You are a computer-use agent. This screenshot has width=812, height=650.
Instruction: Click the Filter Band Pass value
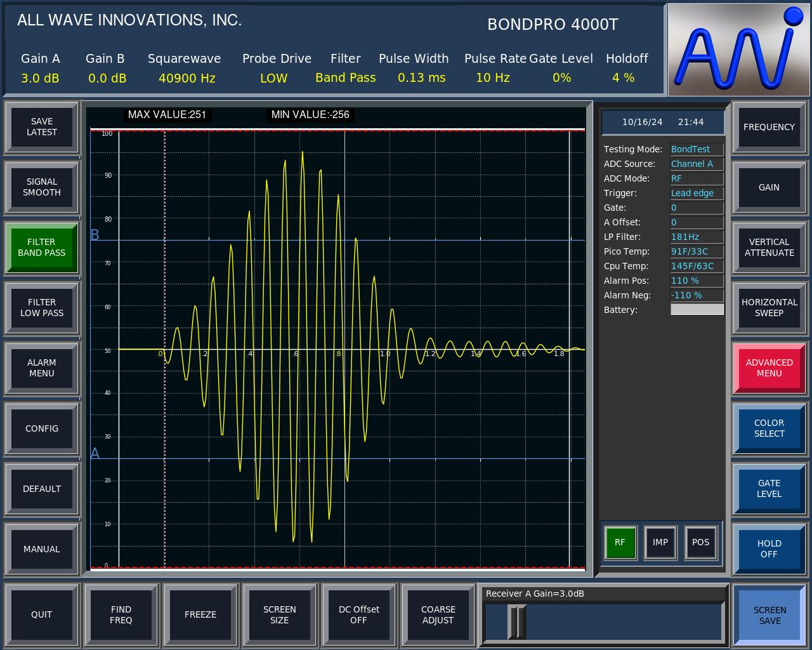(x=346, y=77)
